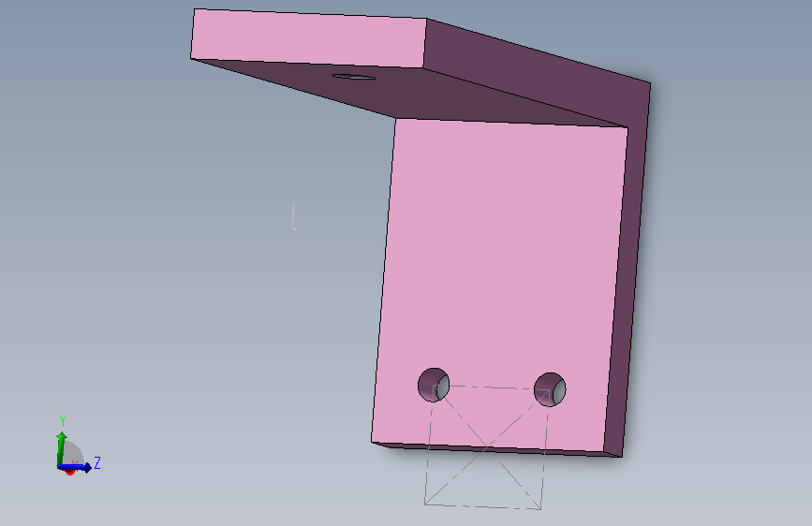The height and width of the screenshot is (526, 812).
Task: Select the grey origin marker in the viewport
Action: tap(294, 217)
